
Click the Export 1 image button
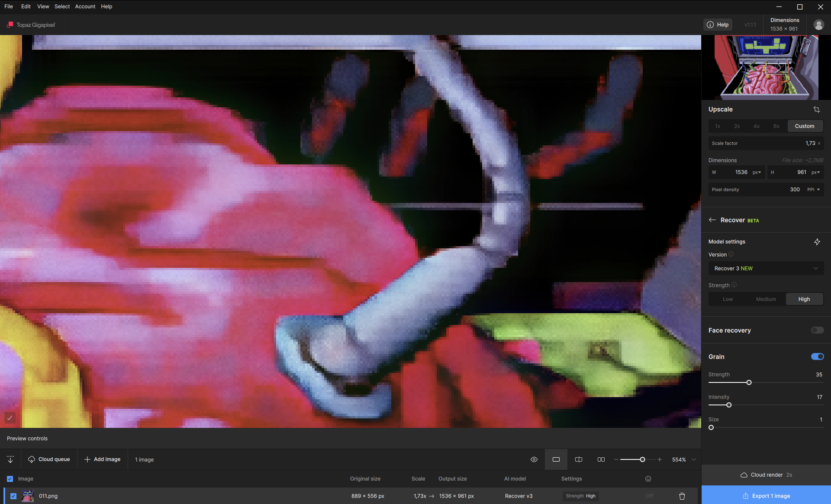point(766,496)
